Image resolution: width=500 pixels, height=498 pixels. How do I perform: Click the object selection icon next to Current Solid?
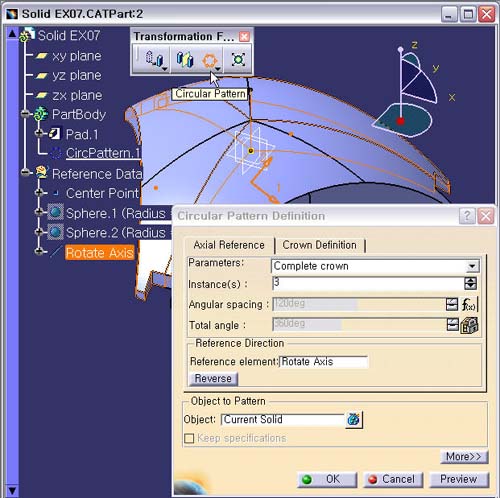point(354,419)
